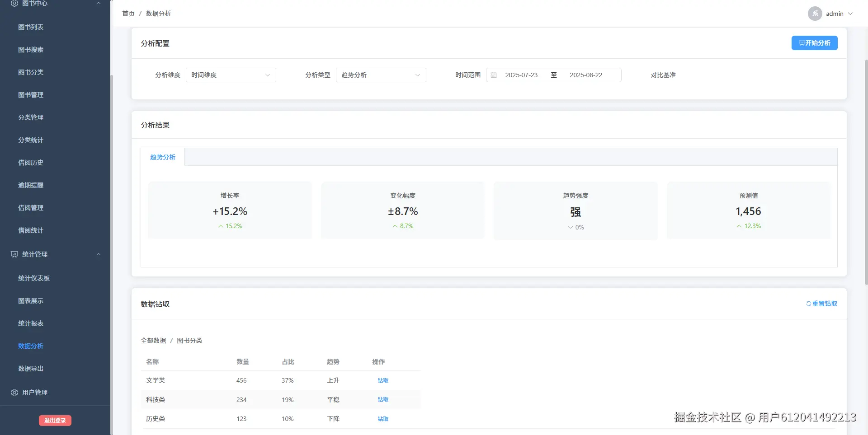The width and height of the screenshot is (868, 435).
Task: Click the calendar icon in 时间范围
Action: pyautogui.click(x=494, y=75)
